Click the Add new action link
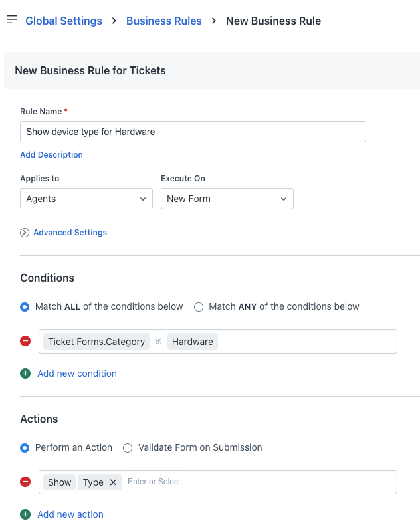 point(70,514)
